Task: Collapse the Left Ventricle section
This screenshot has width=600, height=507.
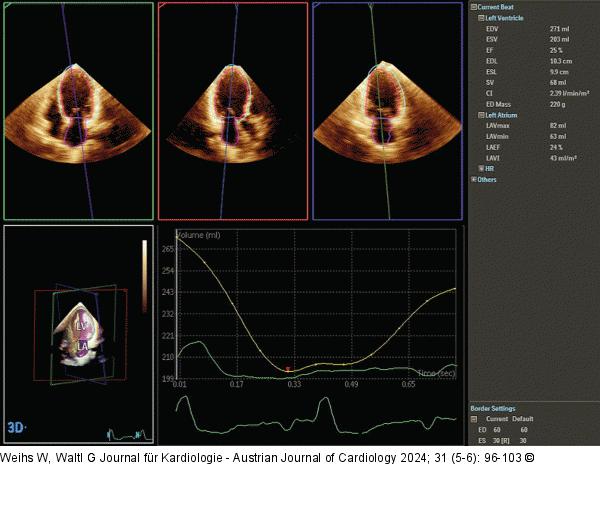Action: coord(479,18)
